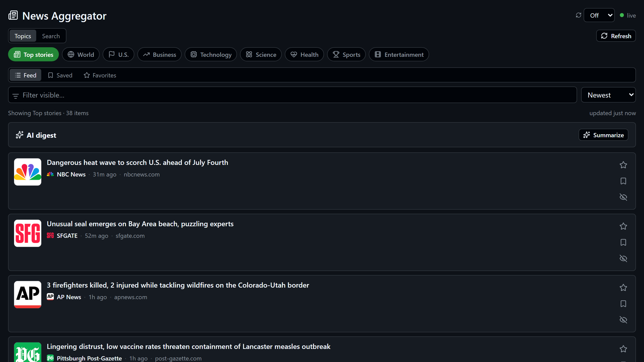Click the auto-refresh cycle icon beside Off dropdown
The width and height of the screenshot is (644, 362).
point(579,15)
